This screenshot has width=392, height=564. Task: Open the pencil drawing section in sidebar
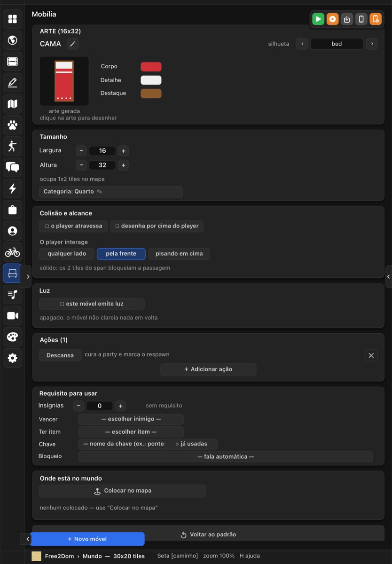(13, 82)
